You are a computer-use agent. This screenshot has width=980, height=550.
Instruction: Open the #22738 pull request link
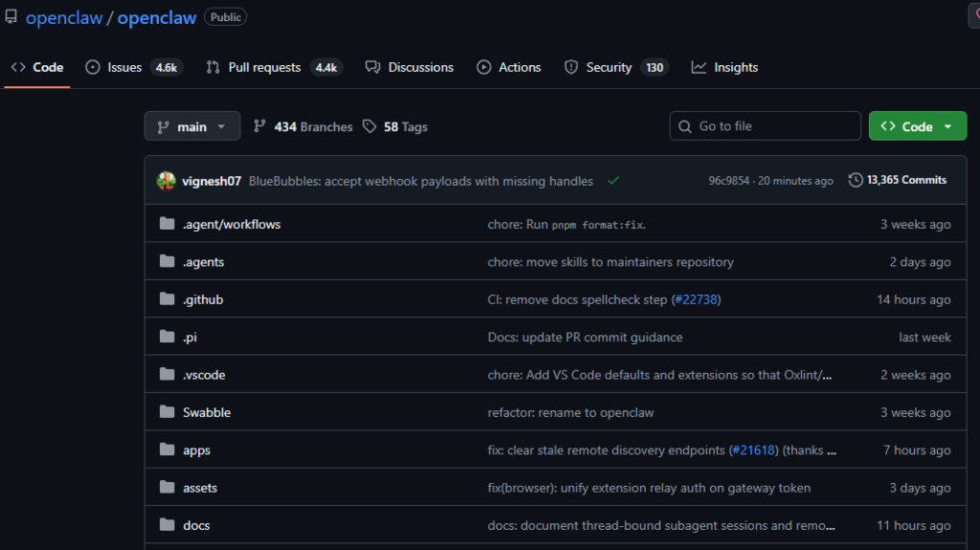click(x=696, y=299)
